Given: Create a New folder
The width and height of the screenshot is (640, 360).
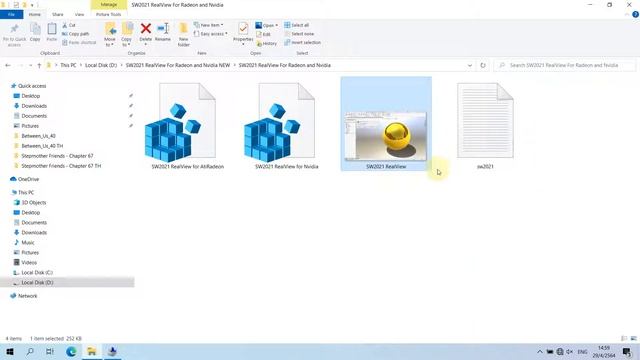Looking at the screenshot, I should [184, 35].
